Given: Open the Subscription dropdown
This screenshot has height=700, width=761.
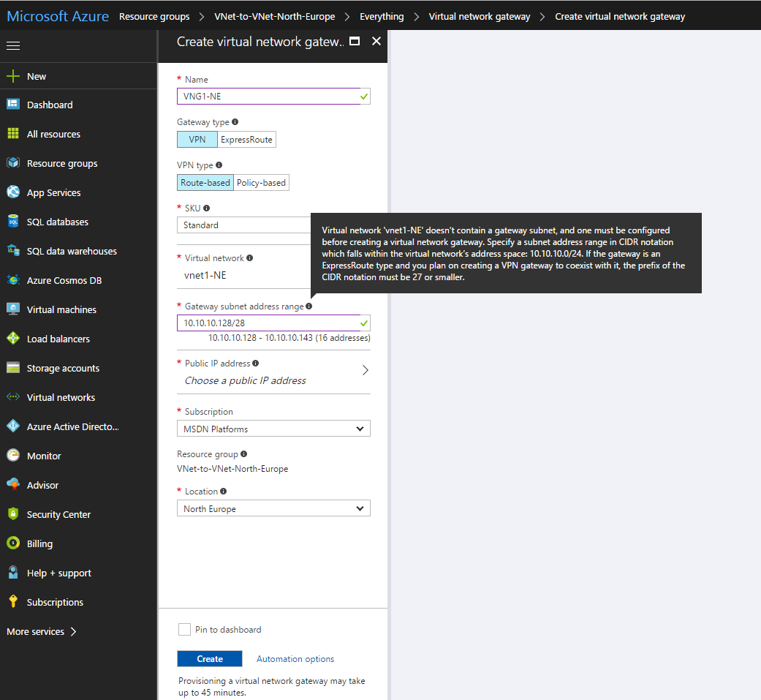Looking at the screenshot, I should tap(273, 429).
